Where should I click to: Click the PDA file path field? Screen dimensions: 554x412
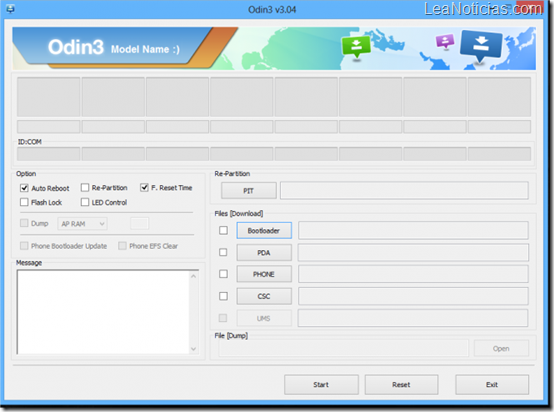point(413,253)
